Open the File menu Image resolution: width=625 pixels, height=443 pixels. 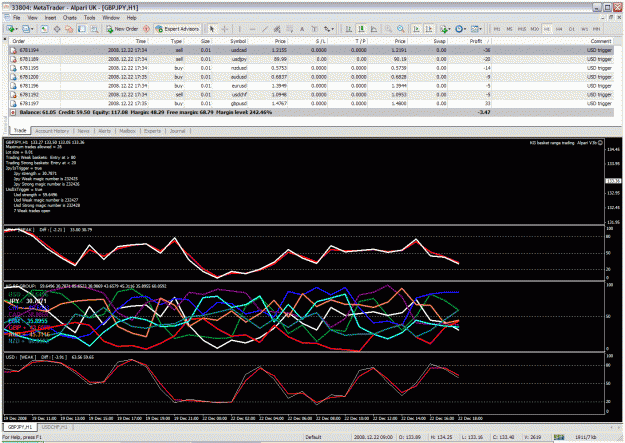tap(16, 18)
